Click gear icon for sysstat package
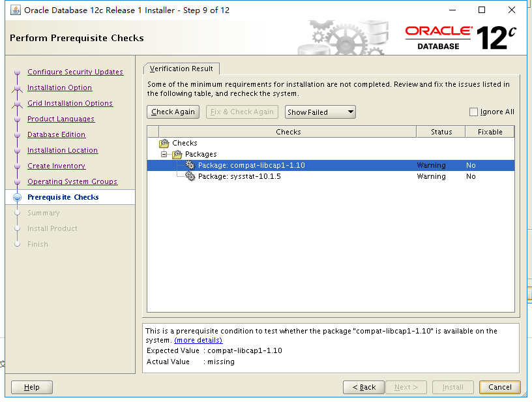The width and height of the screenshot is (532, 402). (190, 176)
